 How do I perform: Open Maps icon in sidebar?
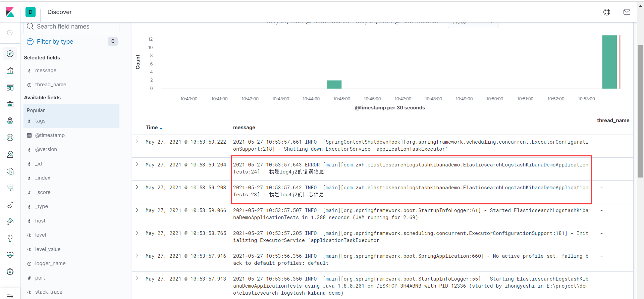click(10, 121)
